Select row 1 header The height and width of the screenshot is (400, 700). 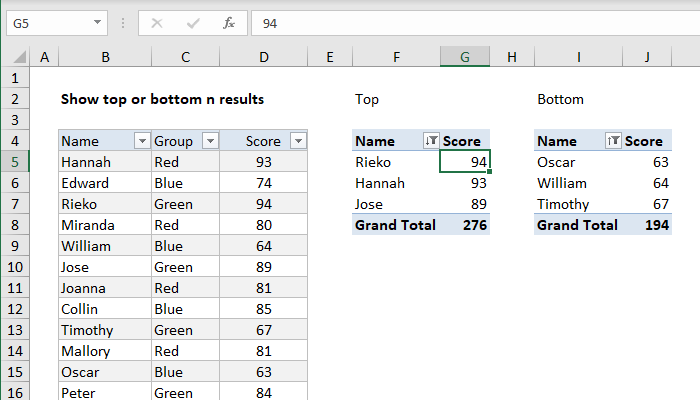pos(15,78)
